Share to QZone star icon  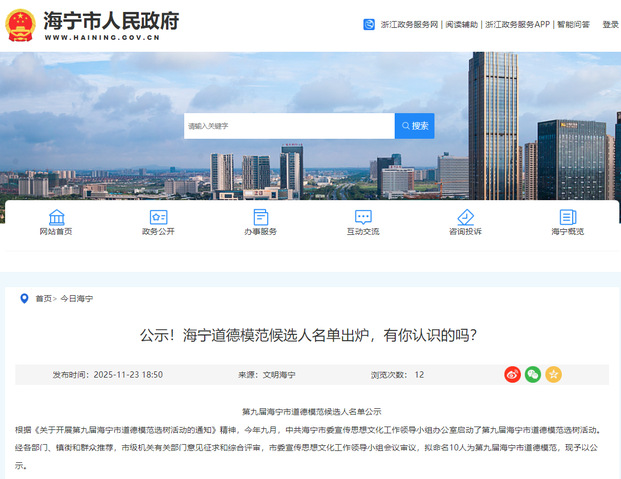[x=553, y=374]
